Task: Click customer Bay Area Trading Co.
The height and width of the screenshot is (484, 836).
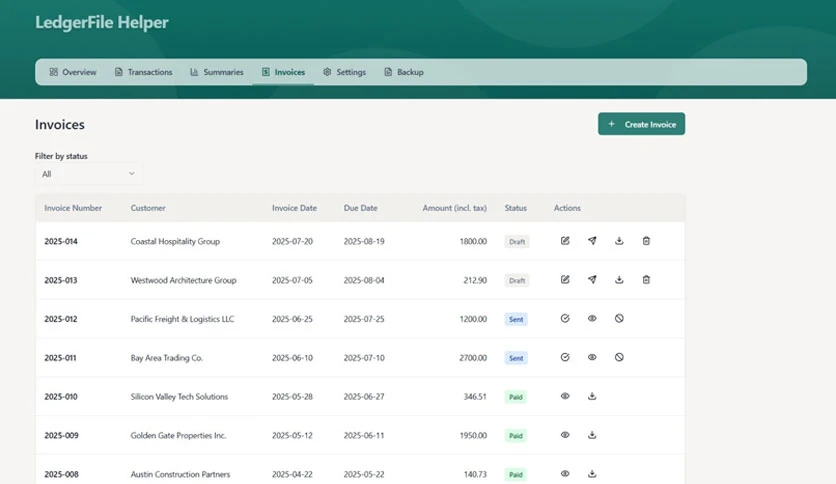Action: coord(167,358)
